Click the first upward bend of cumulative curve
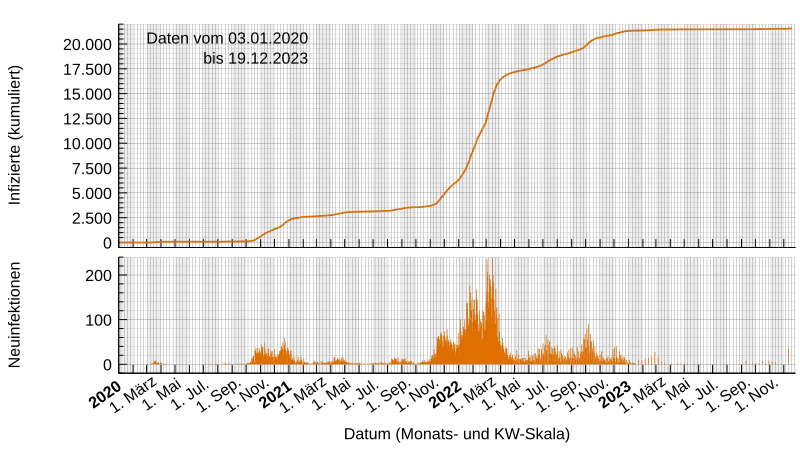This screenshot has height=450, width=800. coord(255,239)
